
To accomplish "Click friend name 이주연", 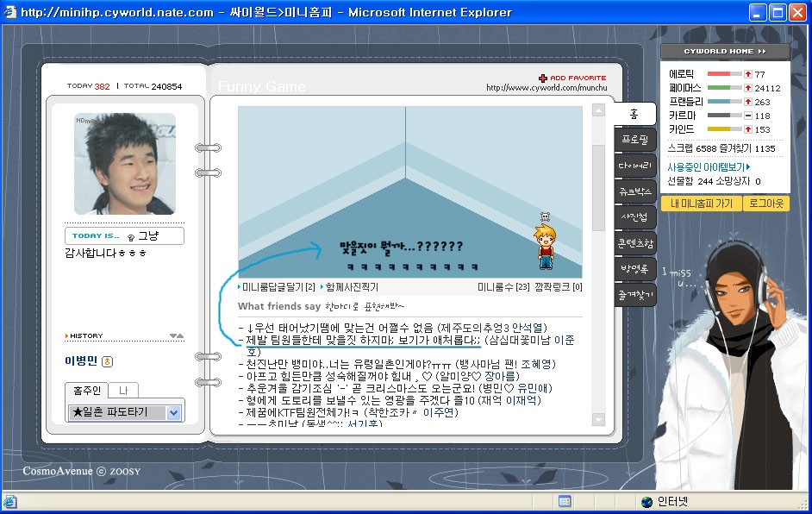I will tap(438, 412).
